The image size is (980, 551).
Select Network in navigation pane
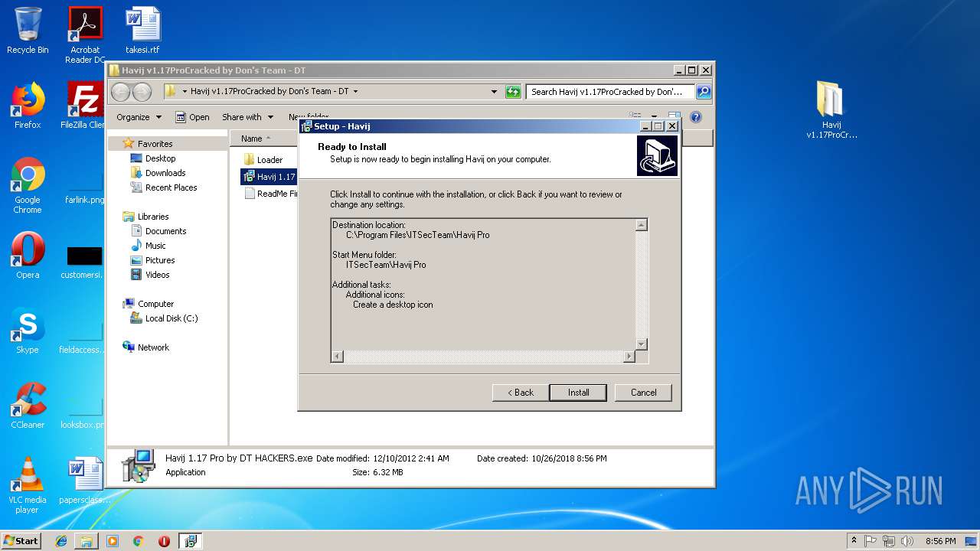[153, 347]
